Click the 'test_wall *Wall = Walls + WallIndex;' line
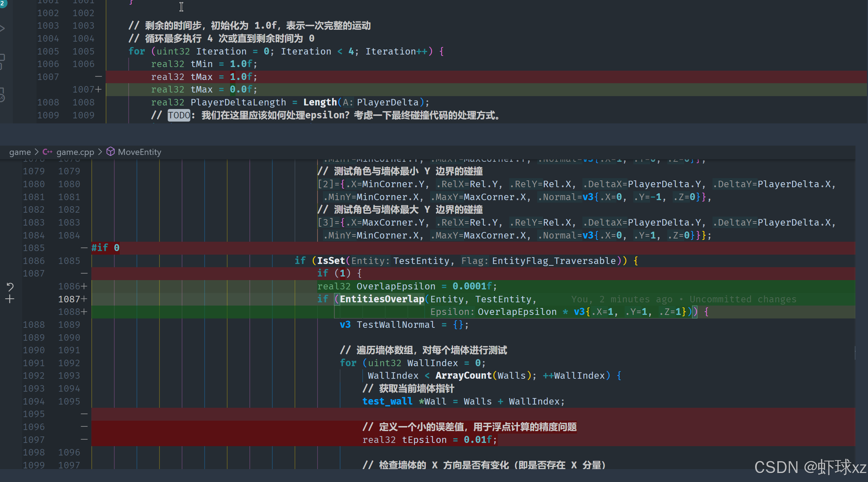The width and height of the screenshot is (868, 482). [x=464, y=401]
